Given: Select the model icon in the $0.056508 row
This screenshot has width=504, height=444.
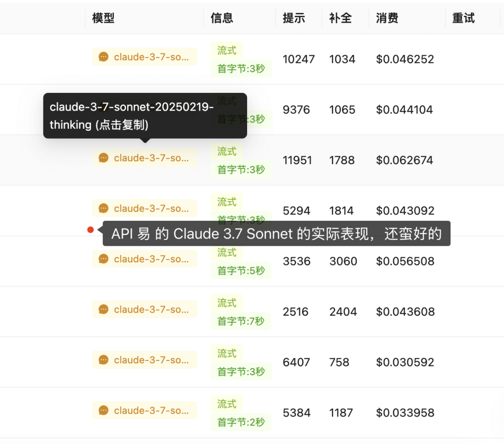Looking at the screenshot, I should [103, 259].
